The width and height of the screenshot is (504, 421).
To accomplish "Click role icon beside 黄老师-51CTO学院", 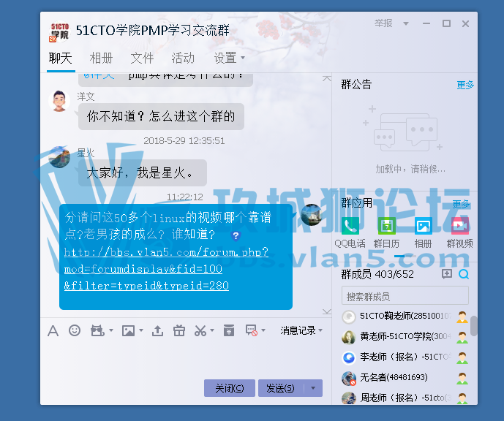I will click(462, 337).
